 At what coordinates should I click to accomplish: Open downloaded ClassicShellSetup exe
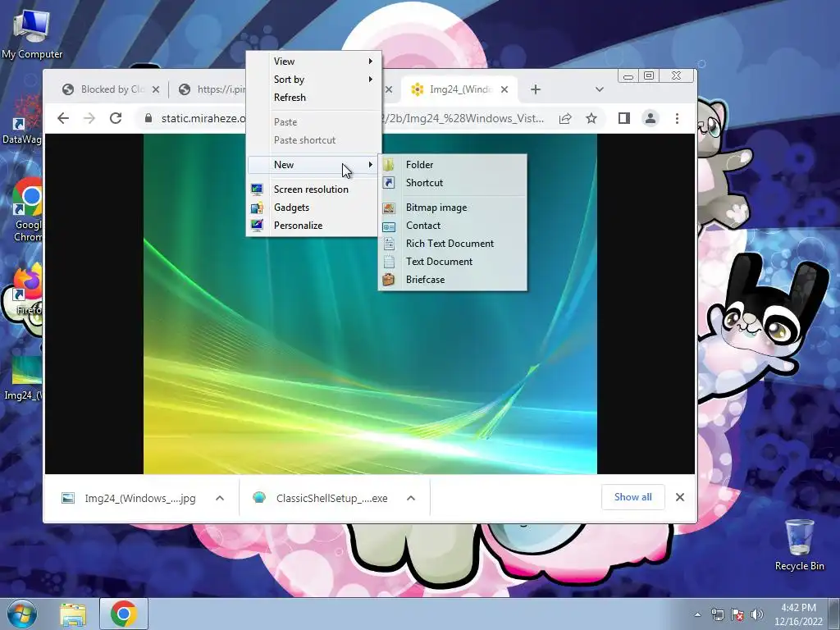321,498
